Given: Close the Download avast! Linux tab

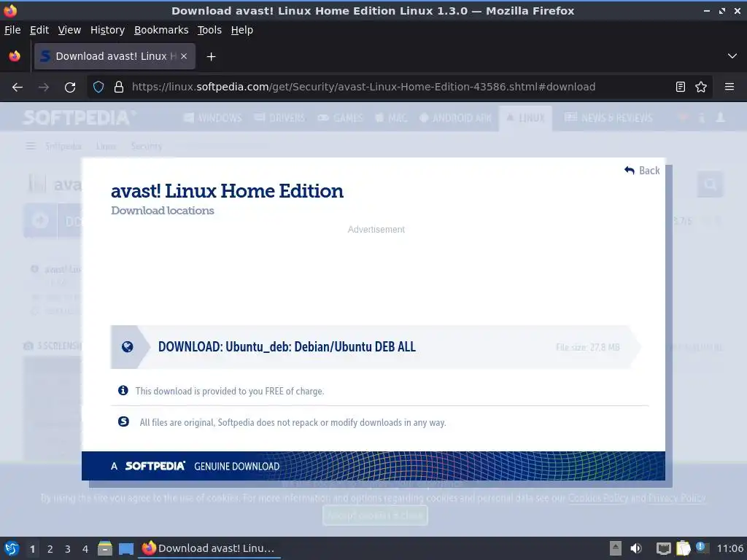Looking at the screenshot, I should [184, 56].
